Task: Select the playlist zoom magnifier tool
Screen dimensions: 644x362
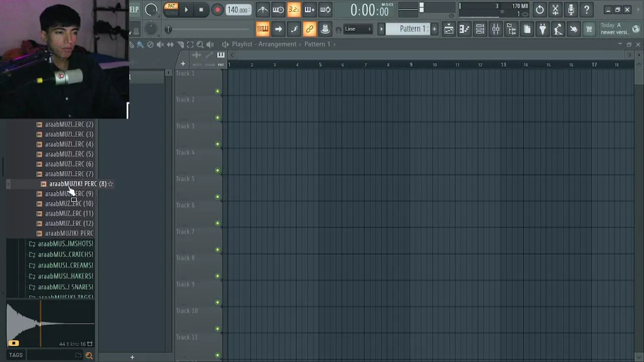Action: 200,44
